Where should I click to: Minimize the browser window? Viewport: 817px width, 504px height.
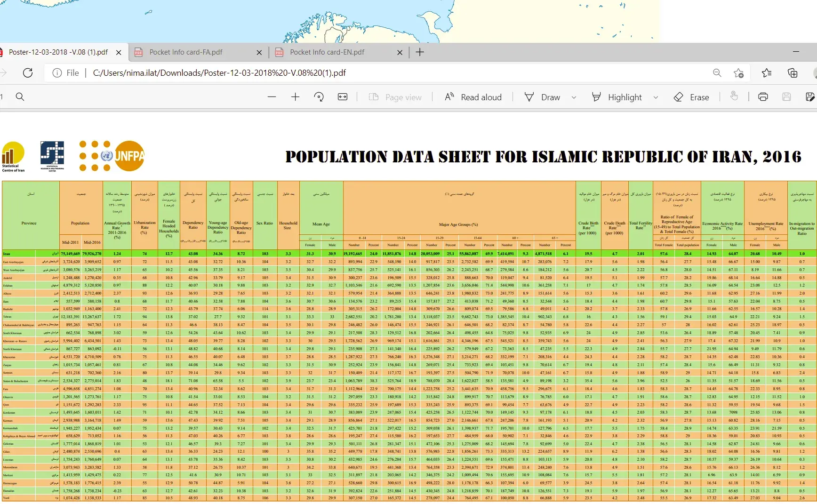click(796, 52)
